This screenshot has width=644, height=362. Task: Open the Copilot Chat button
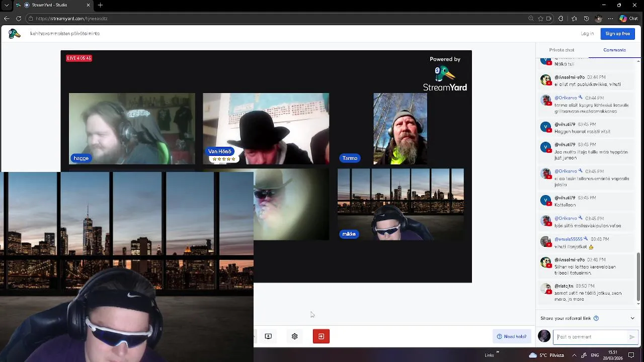629,19
